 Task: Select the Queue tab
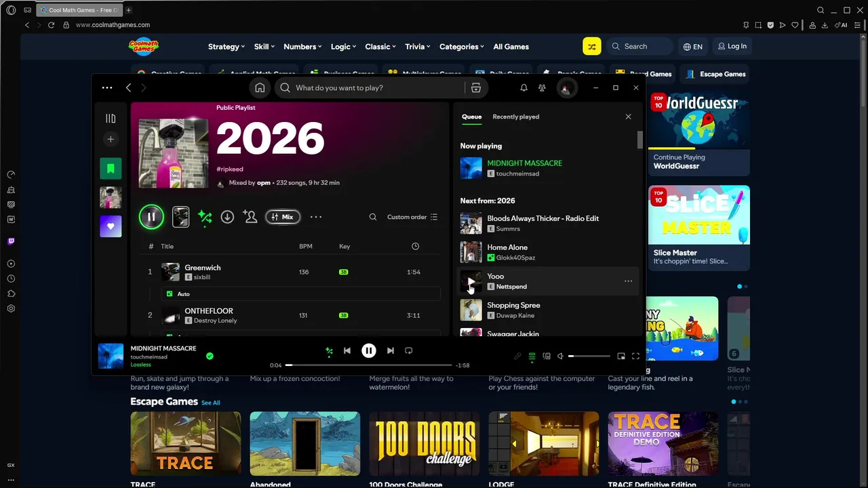coord(471,117)
